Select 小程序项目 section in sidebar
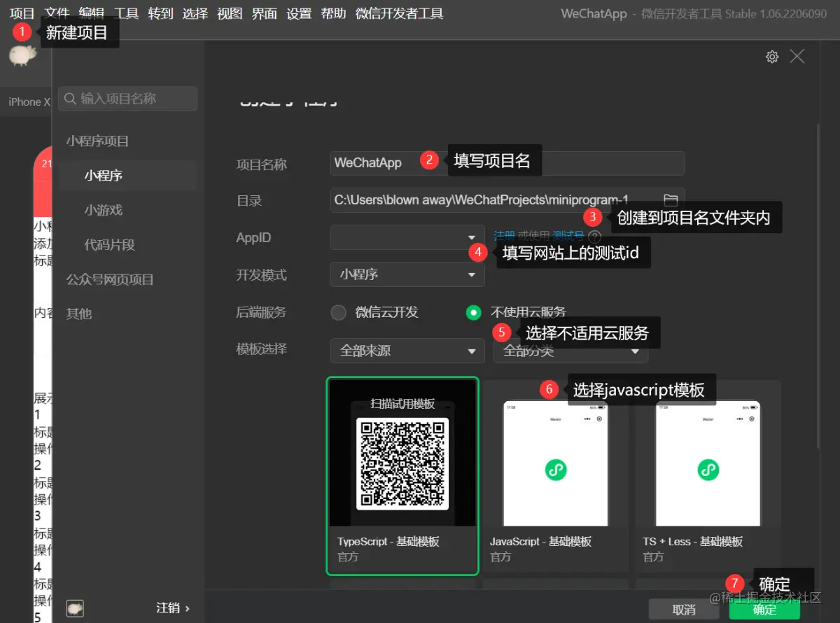Image resolution: width=840 pixels, height=623 pixels. (x=97, y=141)
